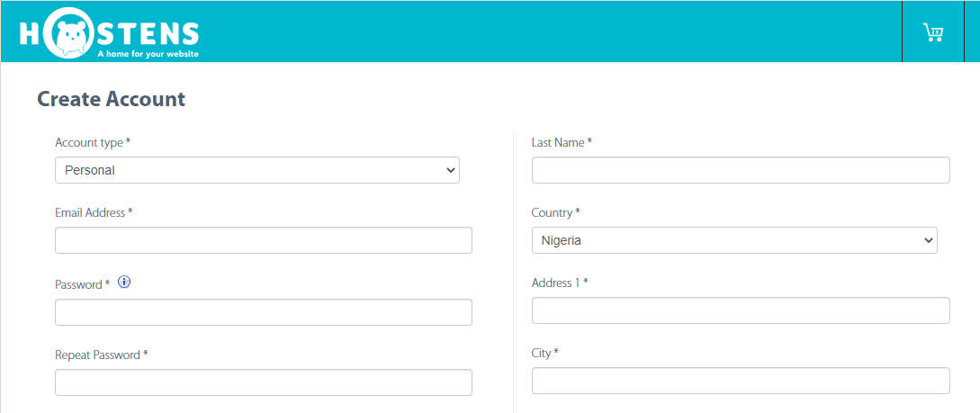The image size is (980, 413).
Task: Open the shopping cart icon
Action: [933, 32]
